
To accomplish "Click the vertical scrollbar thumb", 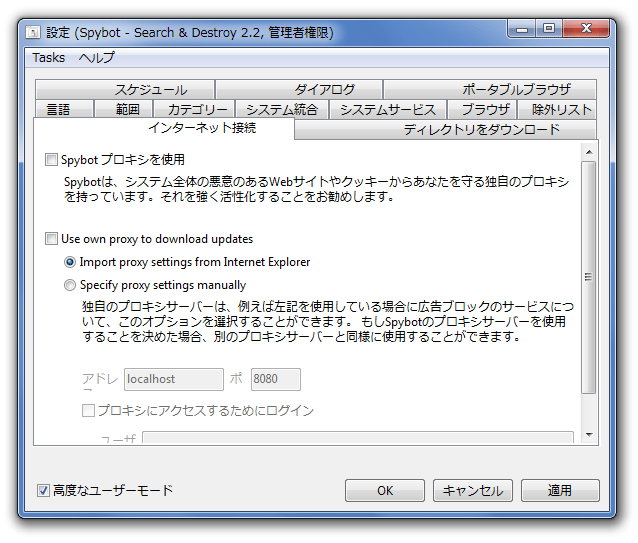I will [589, 277].
